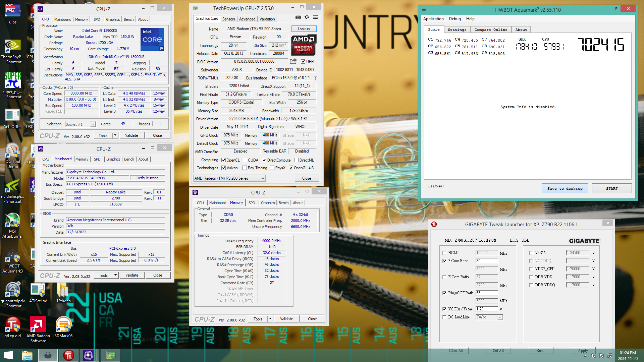Click the GPU-Z refresh icon
The width and height of the screenshot is (644, 362).
coord(307,17)
